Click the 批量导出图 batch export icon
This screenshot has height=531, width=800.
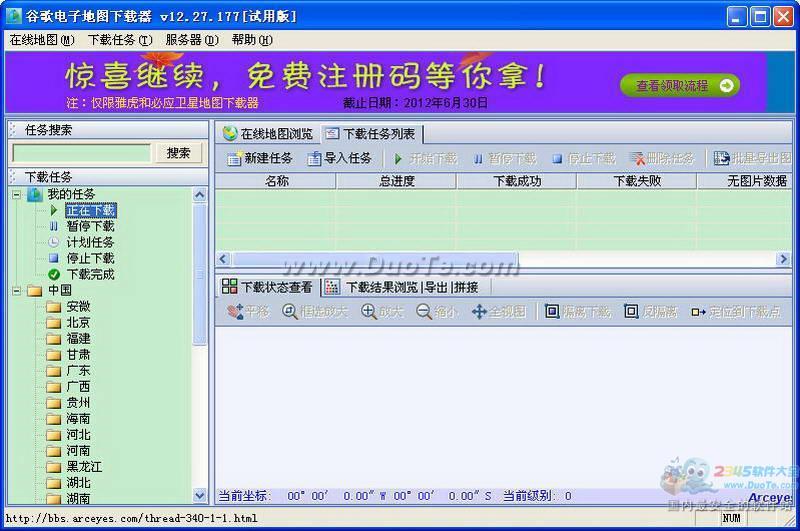[x=721, y=159]
